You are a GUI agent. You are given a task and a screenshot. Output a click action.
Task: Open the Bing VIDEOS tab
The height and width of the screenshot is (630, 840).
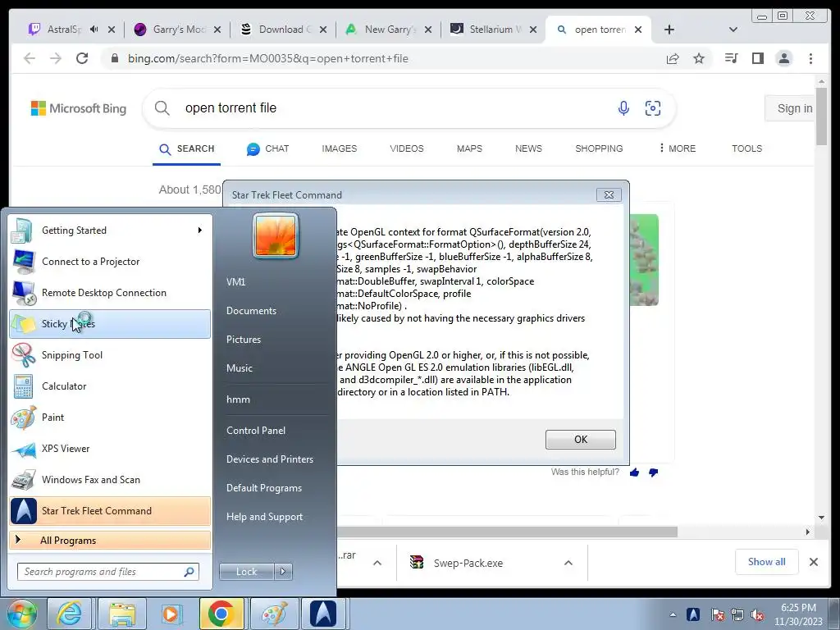click(x=407, y=148)
